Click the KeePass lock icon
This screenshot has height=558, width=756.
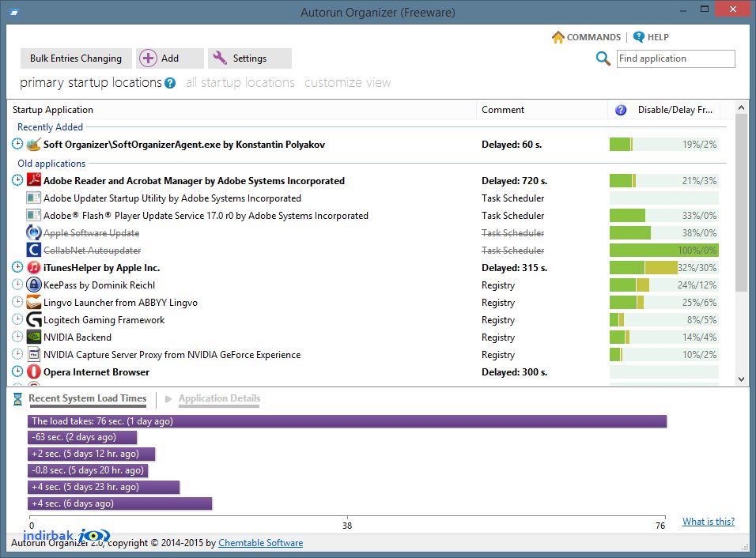tap(34, 285)
